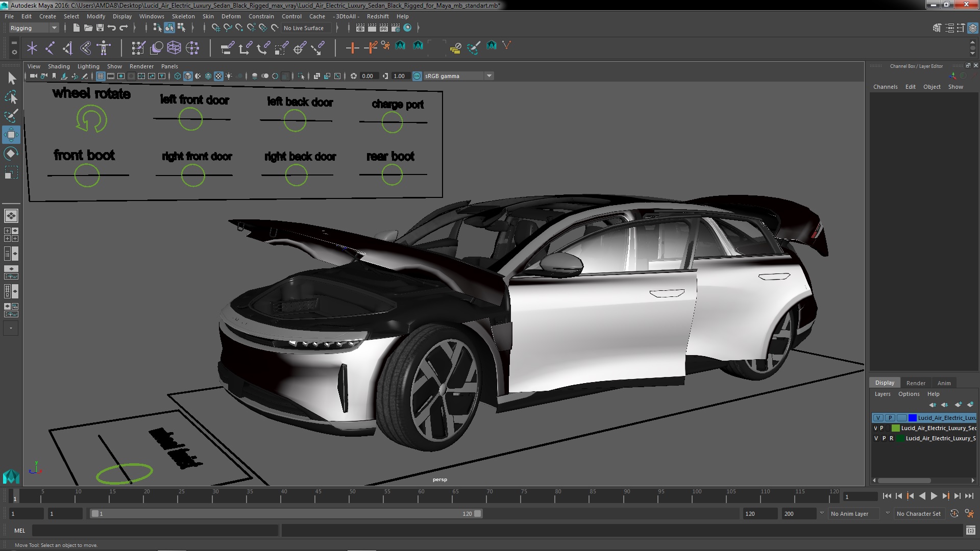Viewport: 980px width, 551px height.
Task: Click the New Scene icon
Action: (x=76, y=28)
